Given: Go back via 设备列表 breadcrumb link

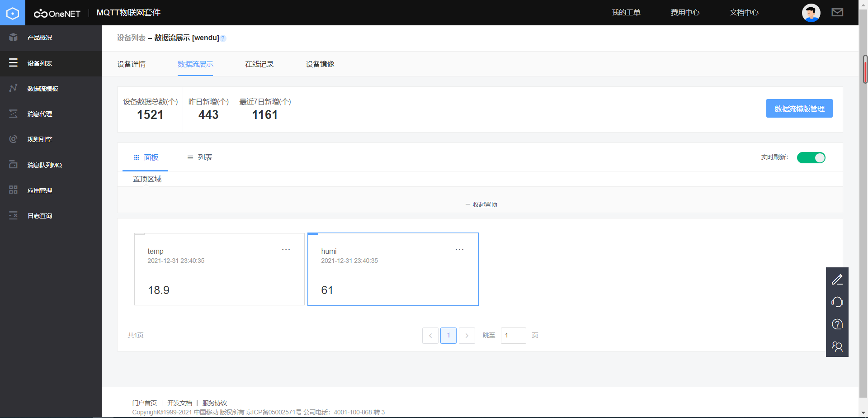Looking at the screenshot, I should click(131, 38).
